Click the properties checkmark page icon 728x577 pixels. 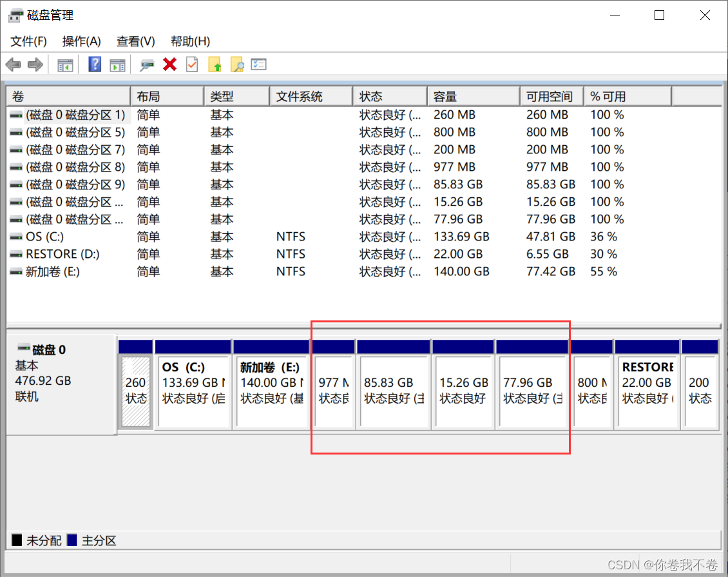pos(192,64)
